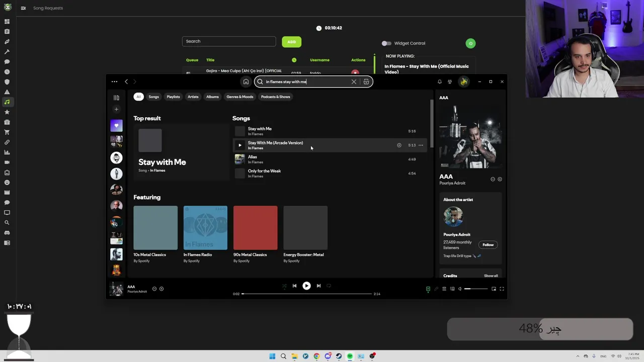644x362 pixels.
Task: Open shopping cart icon in sidebar
Action: [7, 132]
